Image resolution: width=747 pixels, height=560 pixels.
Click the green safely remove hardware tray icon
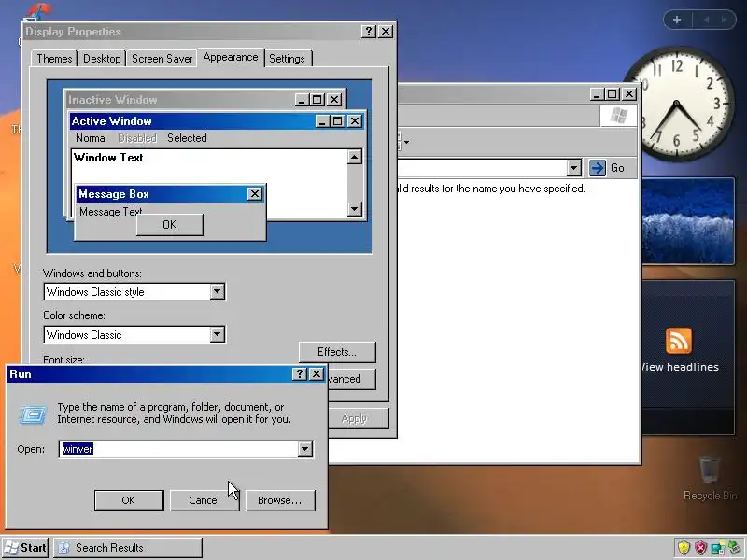735,548
